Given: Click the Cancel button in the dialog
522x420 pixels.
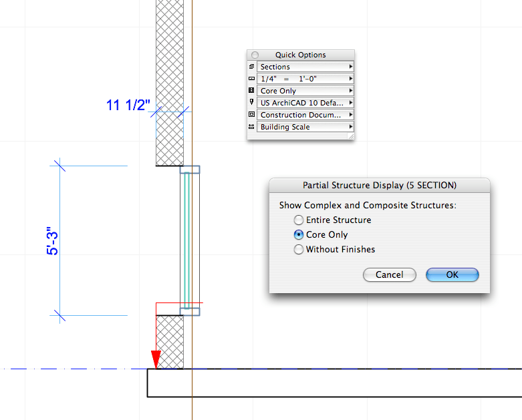Looking at the screenshot, I should [x=390, y=274].
